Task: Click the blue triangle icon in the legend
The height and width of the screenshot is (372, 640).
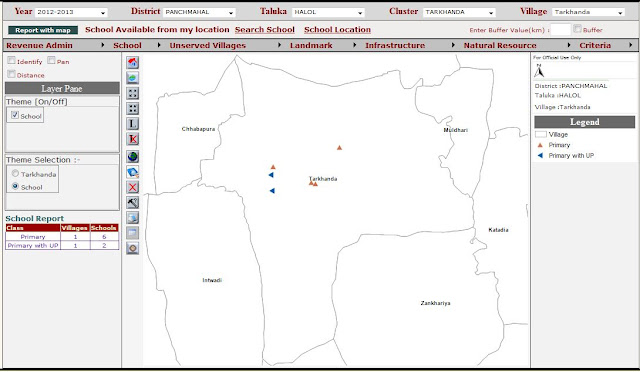Action: pos(540,156)
